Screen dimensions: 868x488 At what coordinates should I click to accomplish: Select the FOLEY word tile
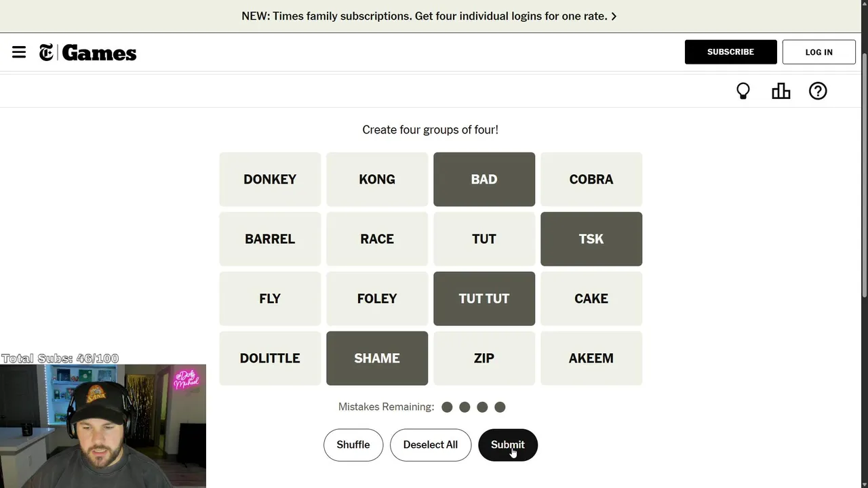pyautogui.click(x=377, y=298)
